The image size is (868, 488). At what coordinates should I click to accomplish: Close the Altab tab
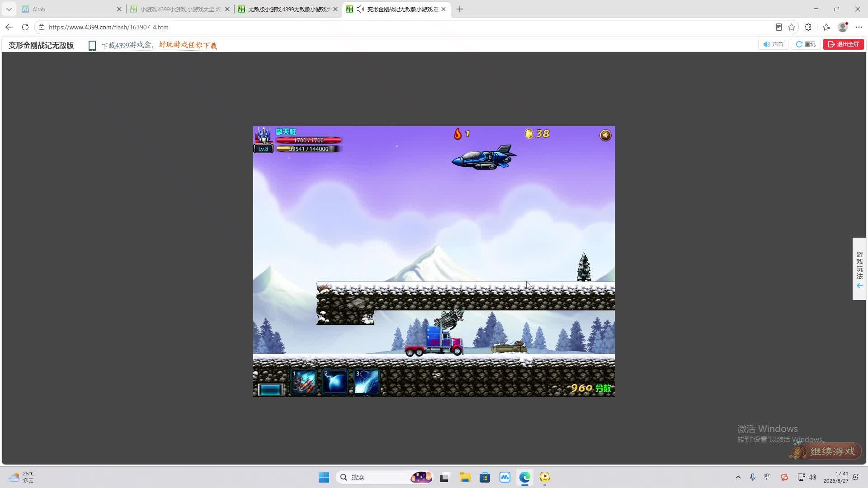click(x=119, y=9)
